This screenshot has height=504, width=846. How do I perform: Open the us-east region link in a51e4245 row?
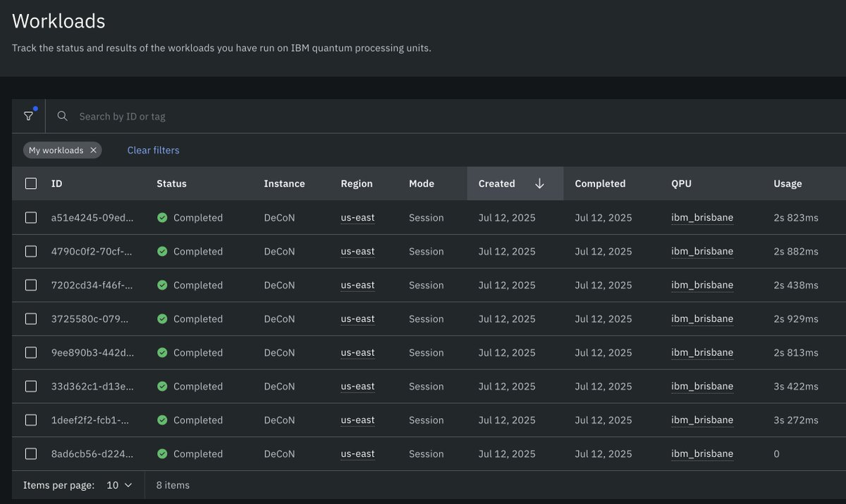(357, 218)
